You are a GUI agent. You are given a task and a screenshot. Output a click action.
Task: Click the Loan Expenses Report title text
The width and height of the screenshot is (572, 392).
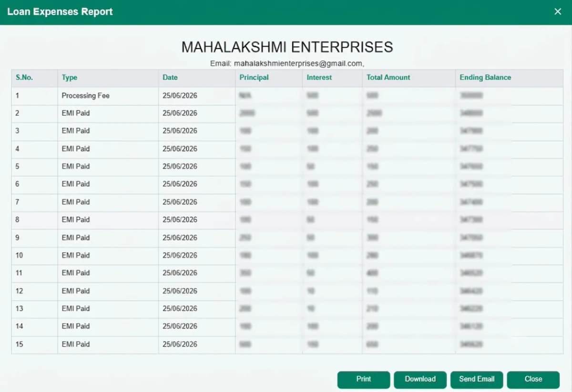pyautogui.click(x=60, y=11)
